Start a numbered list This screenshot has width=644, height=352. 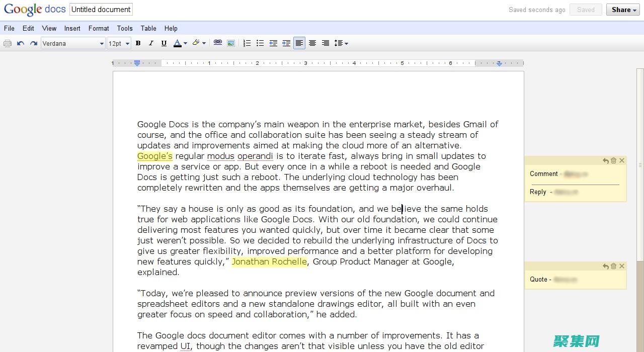tap(247, 44)
